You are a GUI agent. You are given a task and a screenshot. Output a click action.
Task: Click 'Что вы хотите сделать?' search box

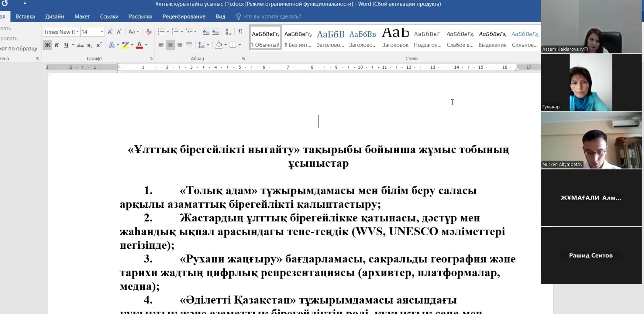(x=272, y=17)
